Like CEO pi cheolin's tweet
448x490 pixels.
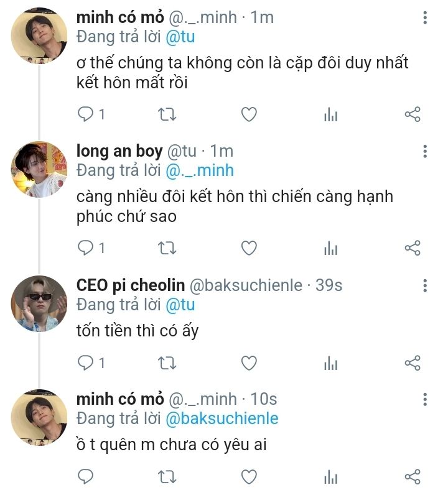pos(249,363)
